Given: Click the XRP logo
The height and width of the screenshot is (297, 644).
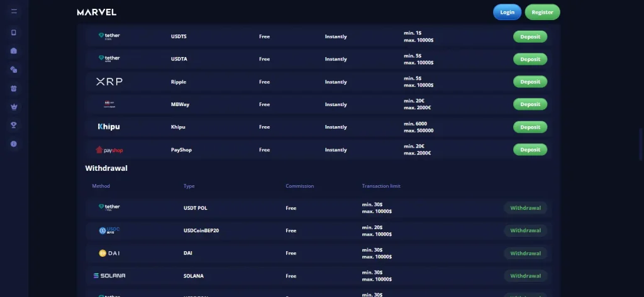Looking at the screenshot, I should 109,82.
